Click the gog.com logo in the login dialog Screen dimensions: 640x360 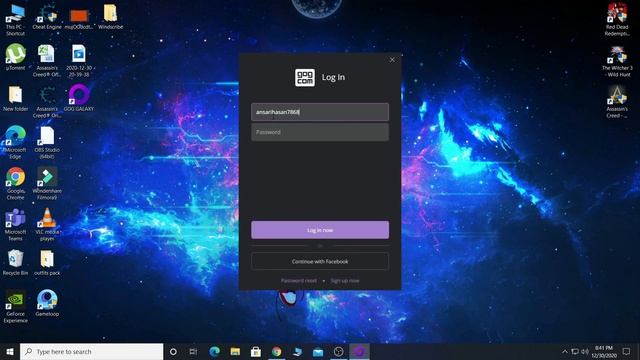[x=305, y=78]
